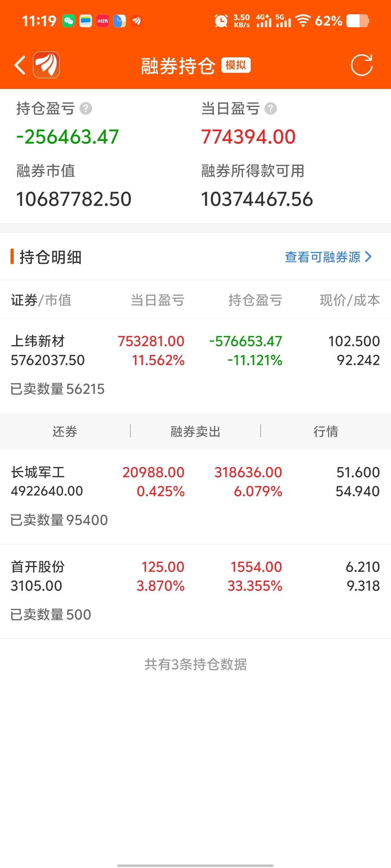The height and width of the screenshot is (868, 391).
Task: Sort by 当日盈亏 column header
Action: click(158, 300)
